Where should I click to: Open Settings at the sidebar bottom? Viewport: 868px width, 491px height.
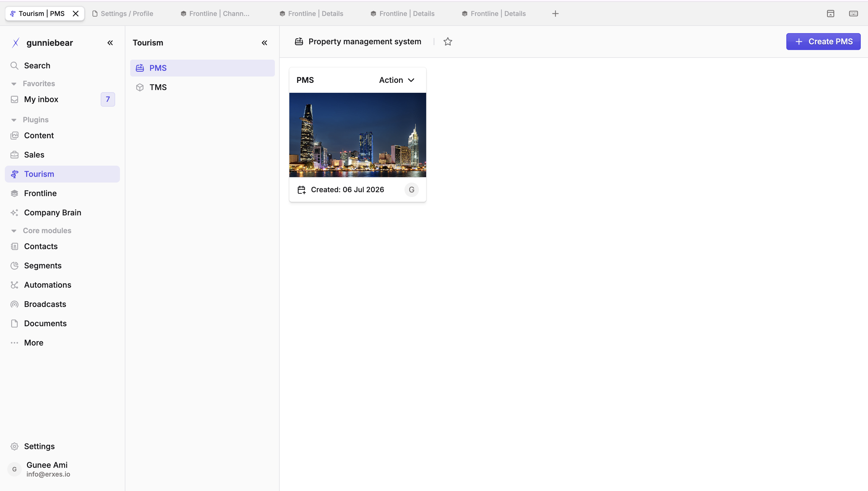(62, 446)
